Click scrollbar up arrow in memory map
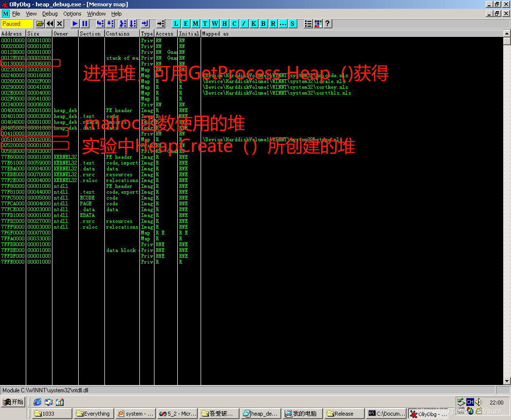The width and height of the screenshot is (511, 420). [507, 33]
